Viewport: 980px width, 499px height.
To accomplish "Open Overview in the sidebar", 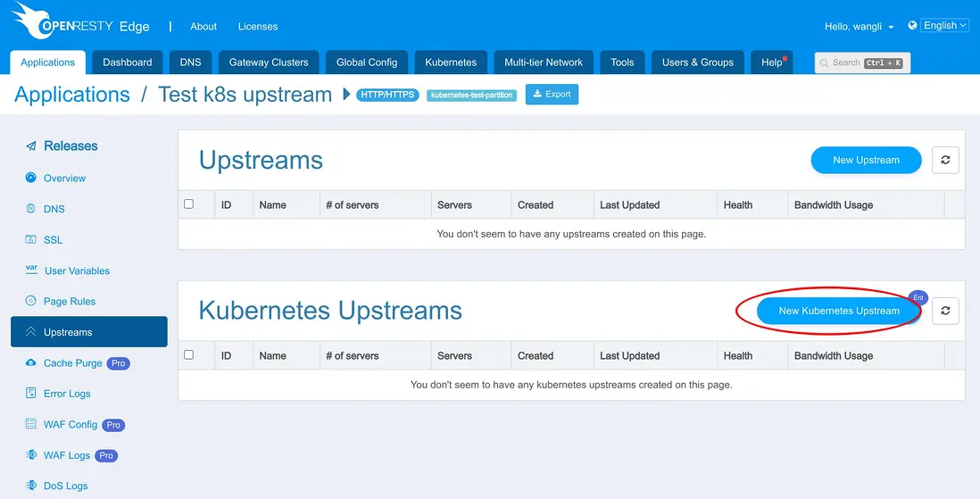I will click(64, 179).
